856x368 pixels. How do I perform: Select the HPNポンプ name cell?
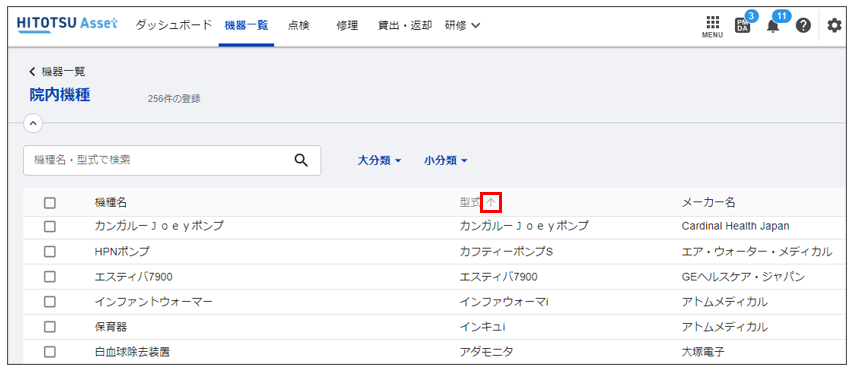point(122,252)
